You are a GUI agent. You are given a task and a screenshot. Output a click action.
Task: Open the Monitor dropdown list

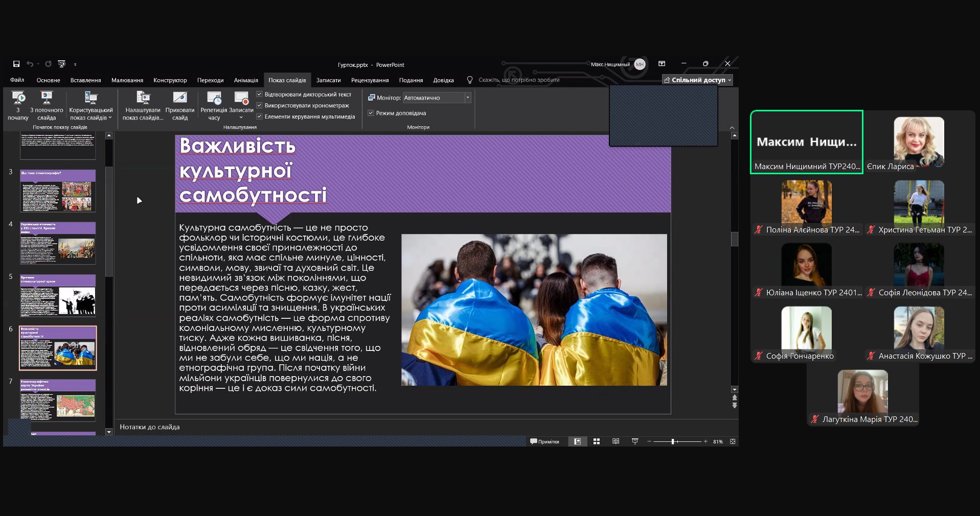click(x=467, y=98)
